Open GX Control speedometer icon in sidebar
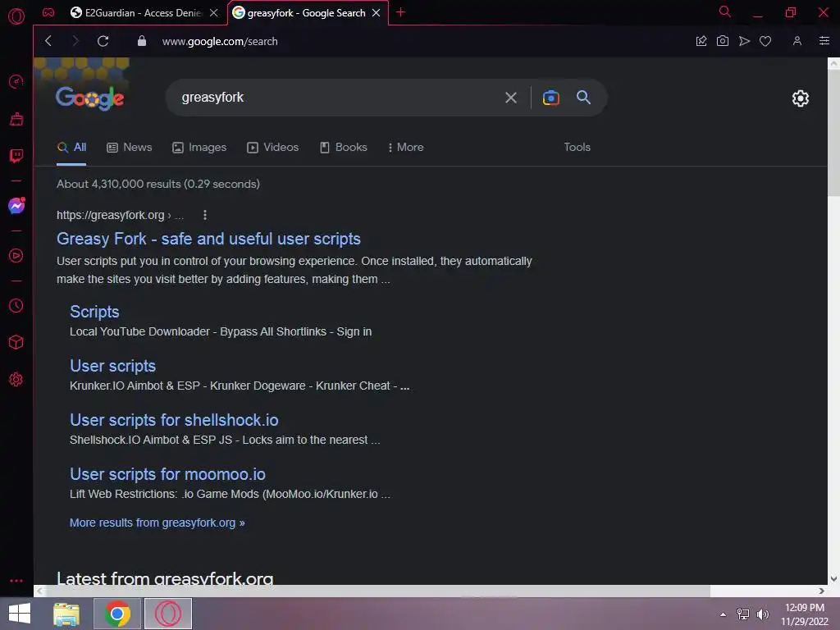840x630 pixels. point(16,81)
